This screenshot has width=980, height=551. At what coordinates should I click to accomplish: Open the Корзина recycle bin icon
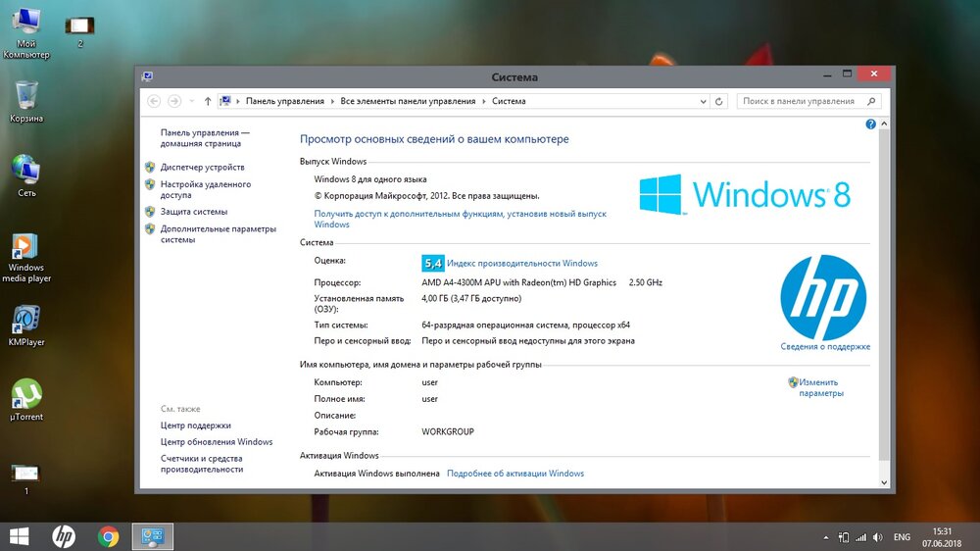[x=26, y=101]
